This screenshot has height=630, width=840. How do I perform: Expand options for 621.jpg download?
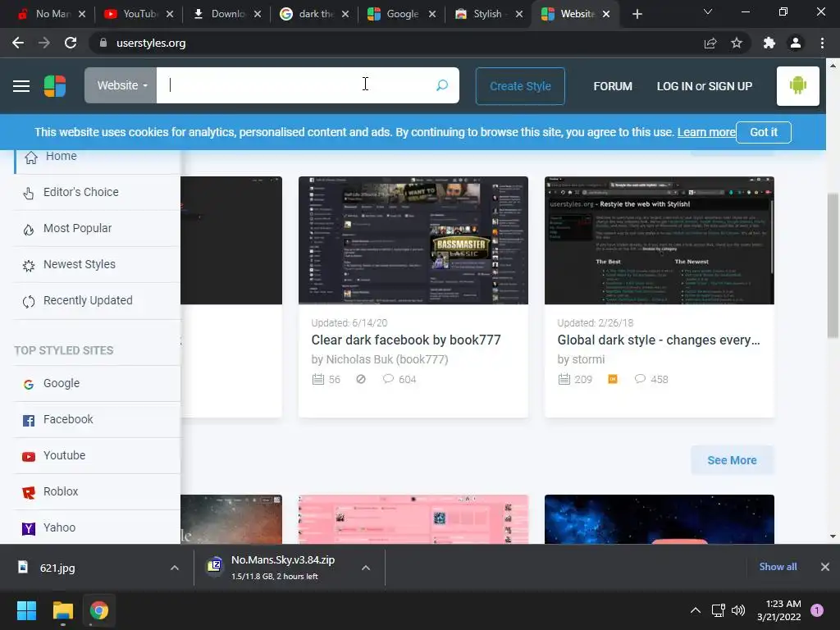click(175, 568)
